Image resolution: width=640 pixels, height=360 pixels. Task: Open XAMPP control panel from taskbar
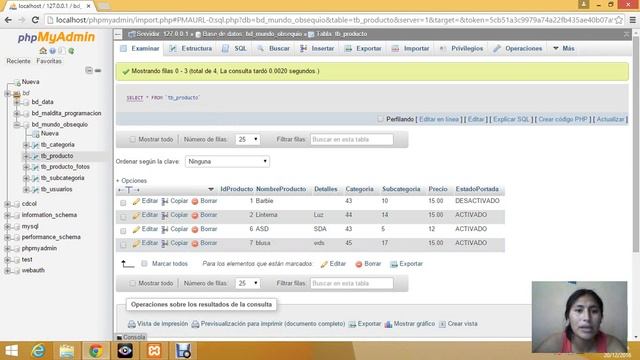tap(154, 351)
